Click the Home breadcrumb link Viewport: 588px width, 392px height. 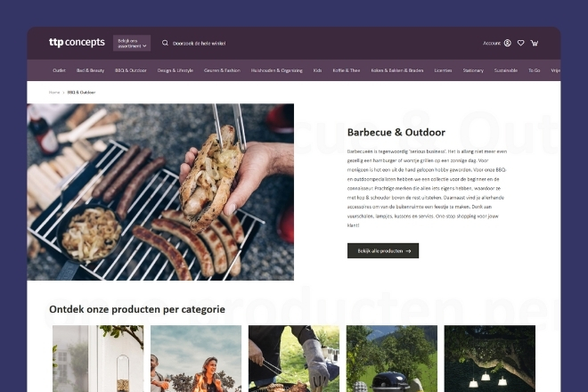(x=54, y=93)
